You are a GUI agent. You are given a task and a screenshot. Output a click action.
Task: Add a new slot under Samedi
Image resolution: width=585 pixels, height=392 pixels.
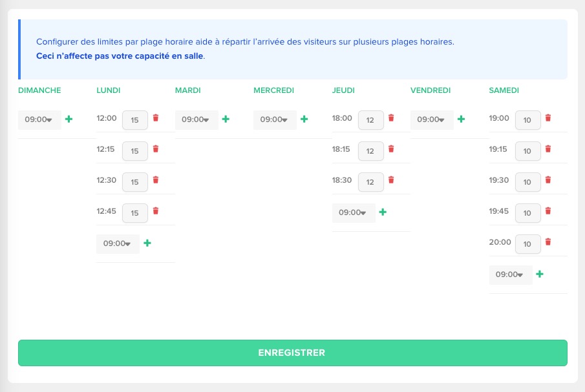click(x=540, y=274)
